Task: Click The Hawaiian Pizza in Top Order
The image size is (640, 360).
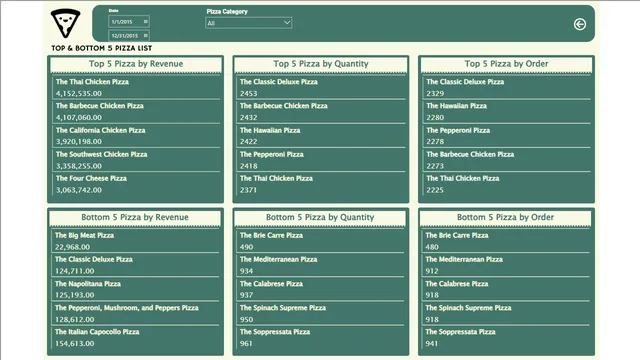Action: point(456,106)
